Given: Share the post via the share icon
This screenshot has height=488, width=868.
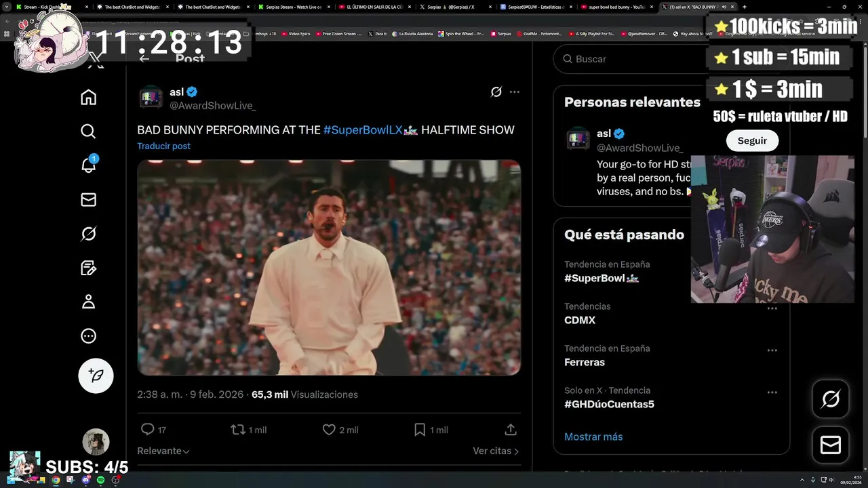Looking at the screenshot, I should click(511, 430).
